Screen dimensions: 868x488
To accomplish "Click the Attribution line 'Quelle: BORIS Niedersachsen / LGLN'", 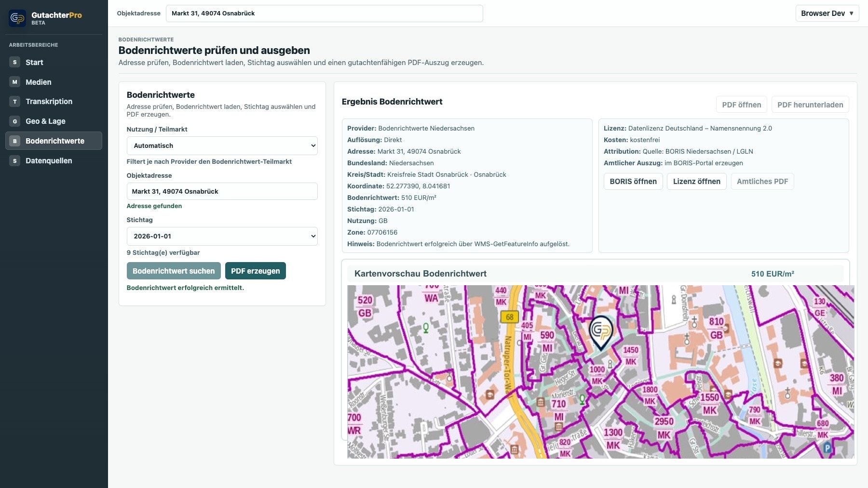I will tap(678, 151).
